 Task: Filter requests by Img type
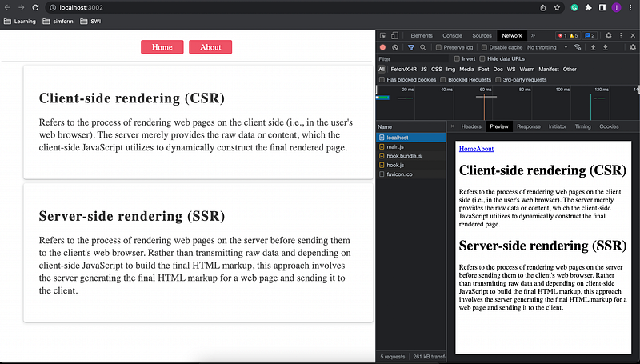pos(450,70)
